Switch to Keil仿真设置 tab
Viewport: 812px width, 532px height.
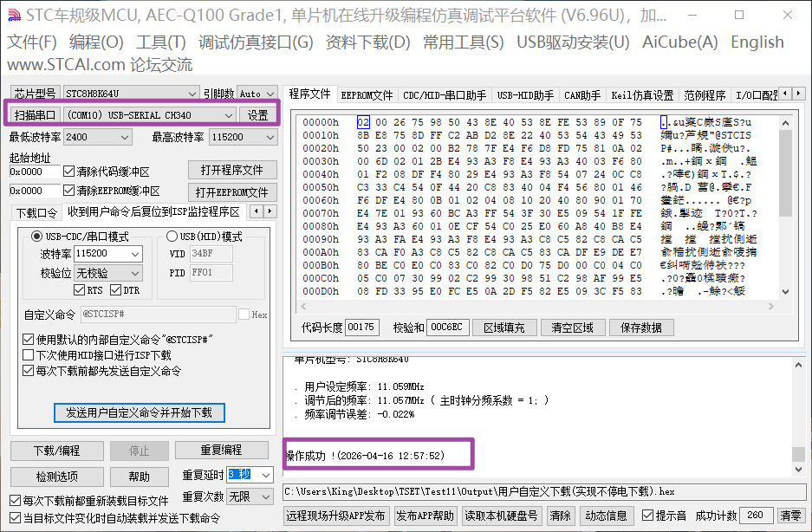[x=642, y=95]
